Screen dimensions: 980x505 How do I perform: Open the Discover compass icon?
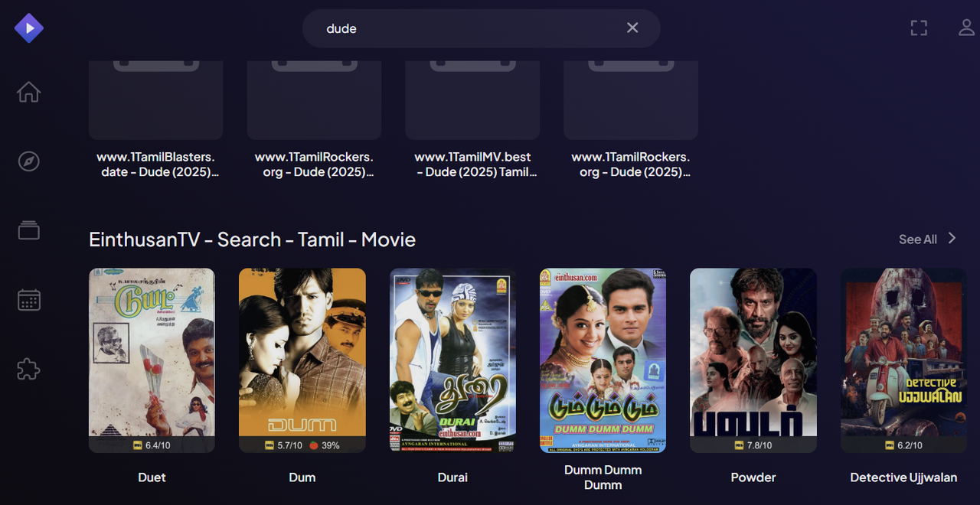click(x=28, y=161)
